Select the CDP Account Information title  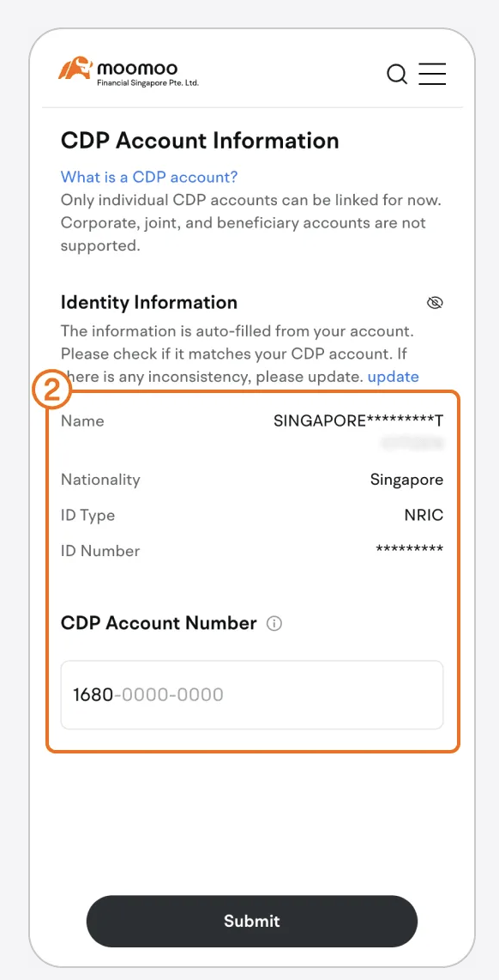coord(199,140)
